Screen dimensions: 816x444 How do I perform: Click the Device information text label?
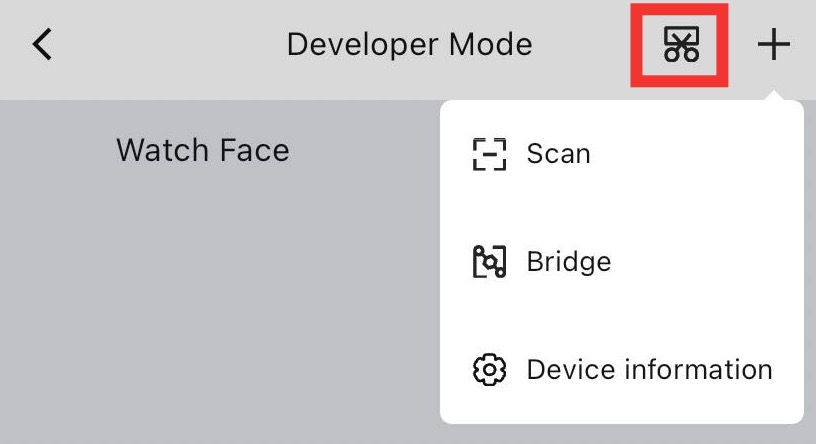tap(649, 370)
